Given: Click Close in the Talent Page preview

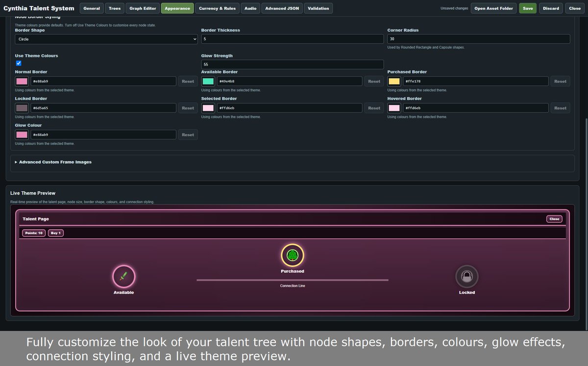Looking at the screenshot, I should 554,219.
